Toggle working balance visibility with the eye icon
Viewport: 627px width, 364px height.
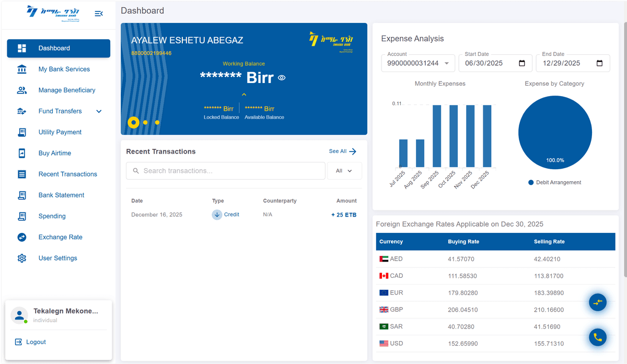281,77
